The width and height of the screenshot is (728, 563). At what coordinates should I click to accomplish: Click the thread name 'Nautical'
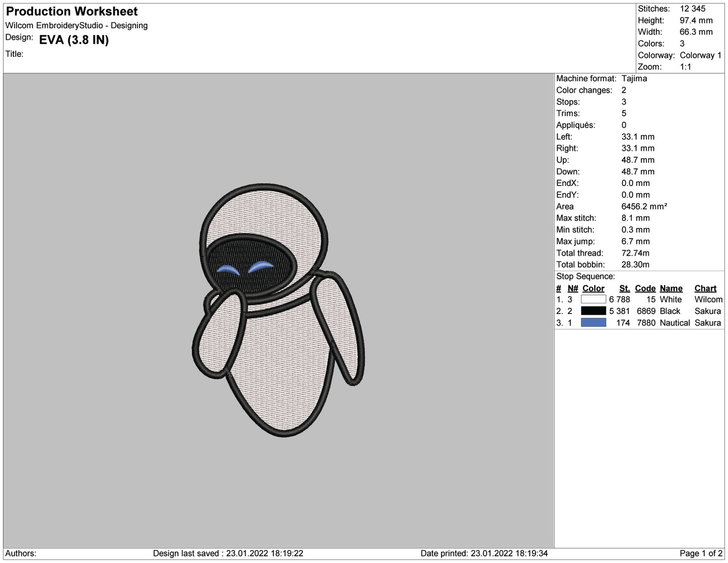tap(675, 323)
